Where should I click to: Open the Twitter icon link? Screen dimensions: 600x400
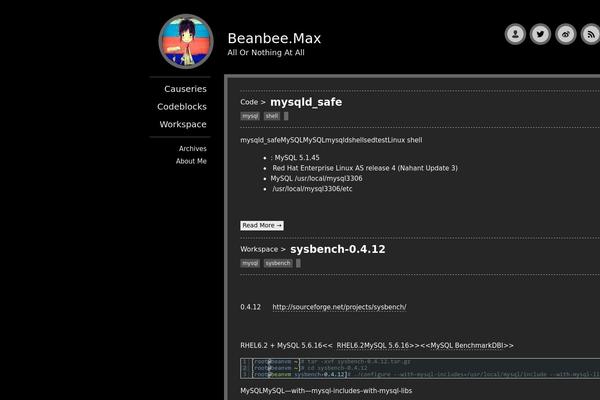point(540,34)
